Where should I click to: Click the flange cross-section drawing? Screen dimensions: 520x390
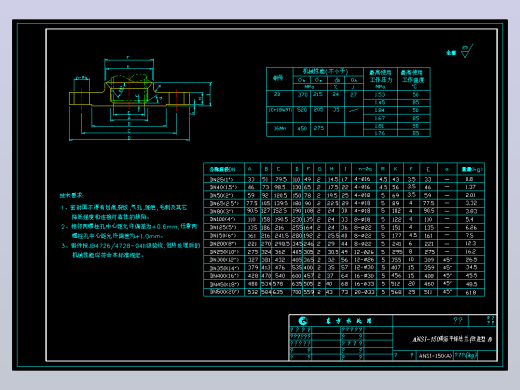pos(140,98)
